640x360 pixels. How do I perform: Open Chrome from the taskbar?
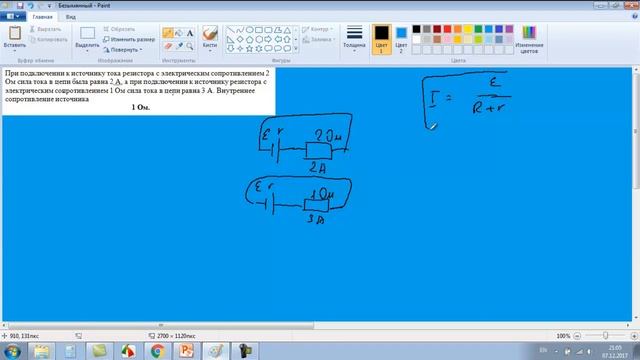pyautogui.click(x=157, y=351)
